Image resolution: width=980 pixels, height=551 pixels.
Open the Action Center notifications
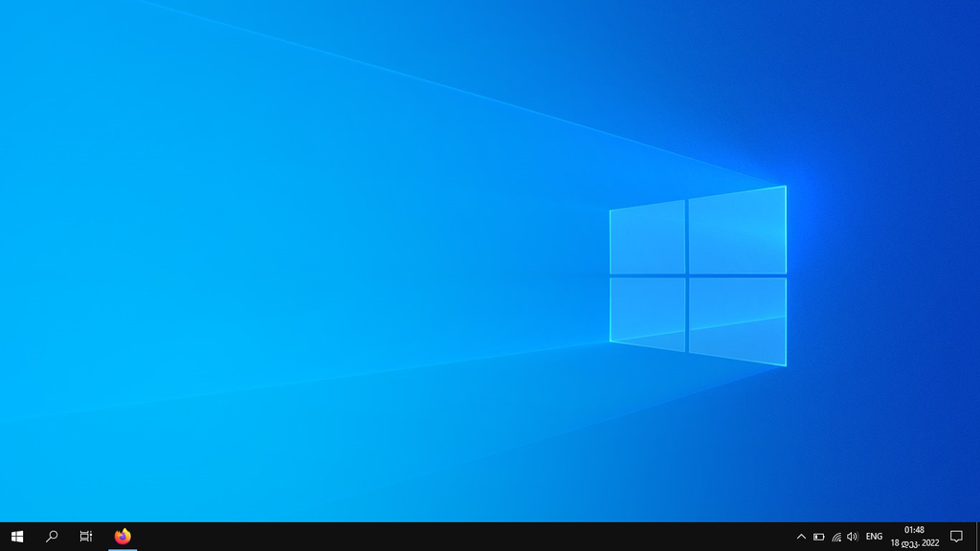(x=956, y=537)
